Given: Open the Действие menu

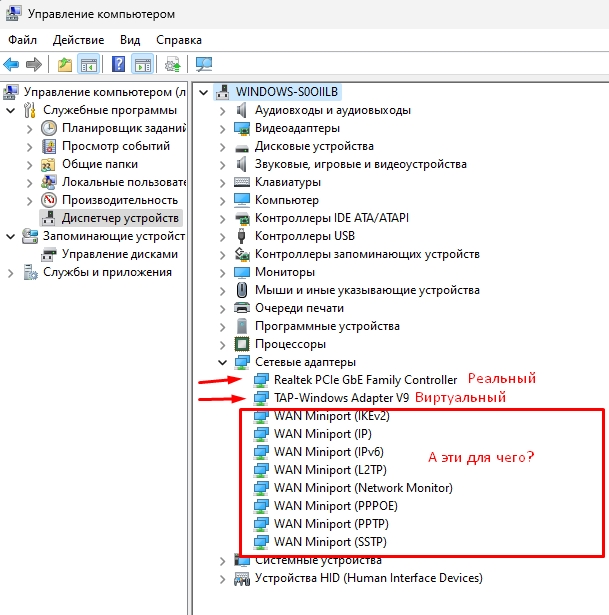Looking at the screenshot, I should coord(78,40).
